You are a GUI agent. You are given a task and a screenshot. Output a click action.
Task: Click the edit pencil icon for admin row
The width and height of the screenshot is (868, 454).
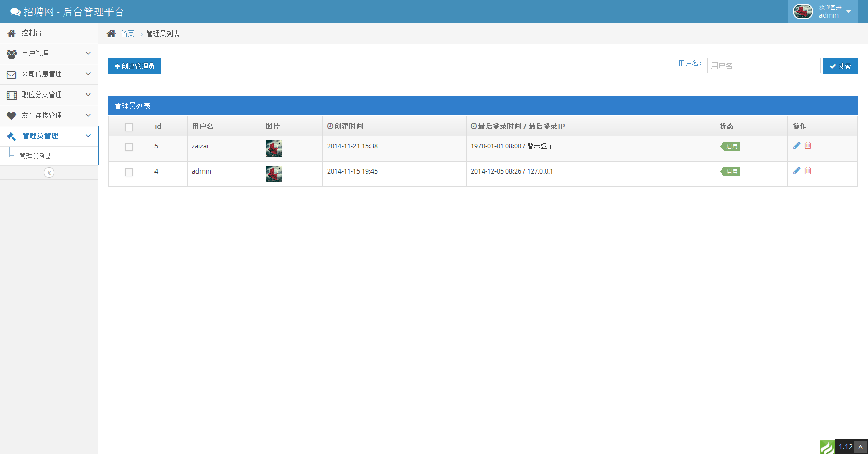[x=796, y=171]
